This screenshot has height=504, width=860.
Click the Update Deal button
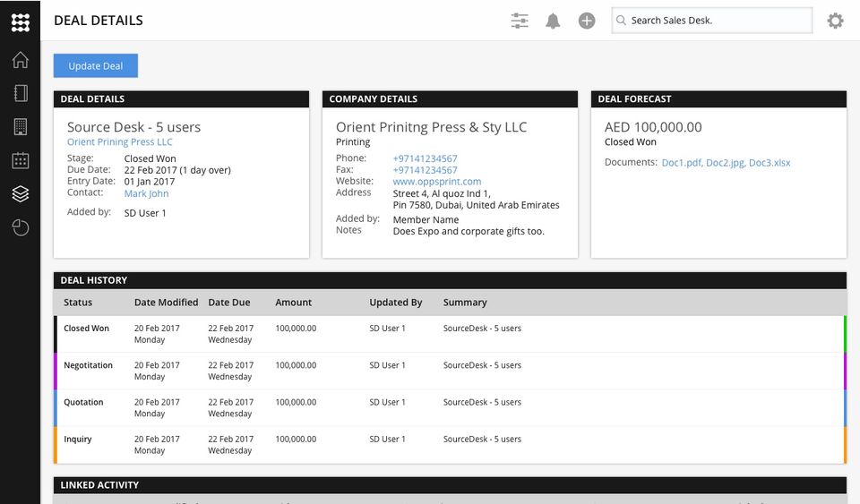[96, 65]
